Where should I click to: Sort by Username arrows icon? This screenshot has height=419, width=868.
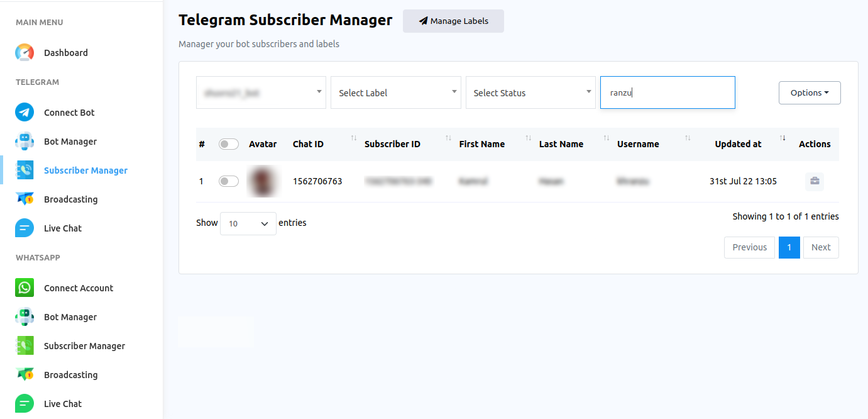687,138
